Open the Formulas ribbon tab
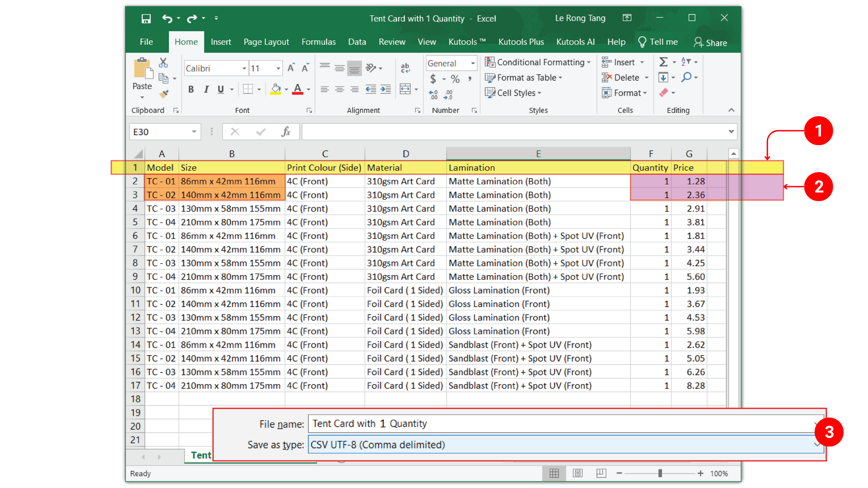Screen dimensions: 868x488 318,42
